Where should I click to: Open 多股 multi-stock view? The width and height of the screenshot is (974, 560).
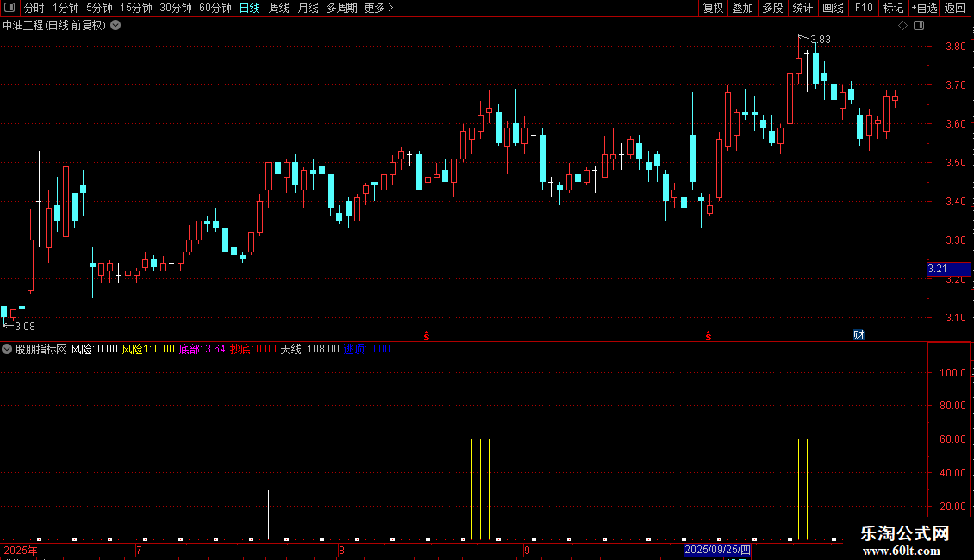772,8
